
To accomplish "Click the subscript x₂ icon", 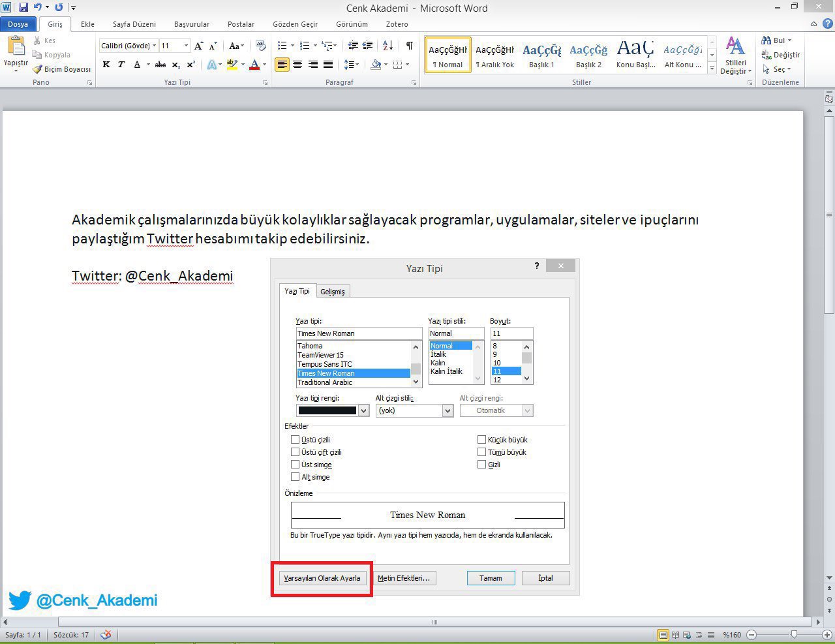I will pos(175,65).
